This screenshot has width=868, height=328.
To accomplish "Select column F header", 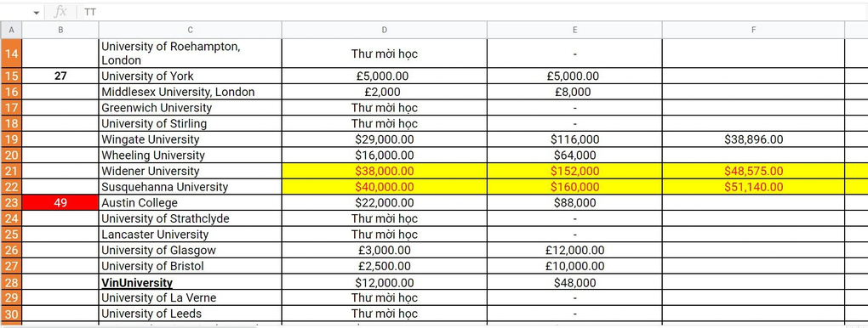I will (x=753, y=30).
